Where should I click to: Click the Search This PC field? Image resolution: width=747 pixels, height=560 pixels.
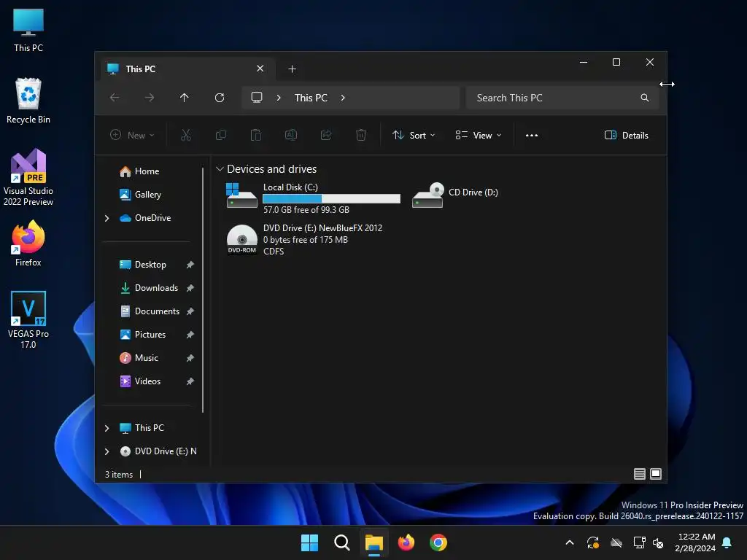(562, 98)
